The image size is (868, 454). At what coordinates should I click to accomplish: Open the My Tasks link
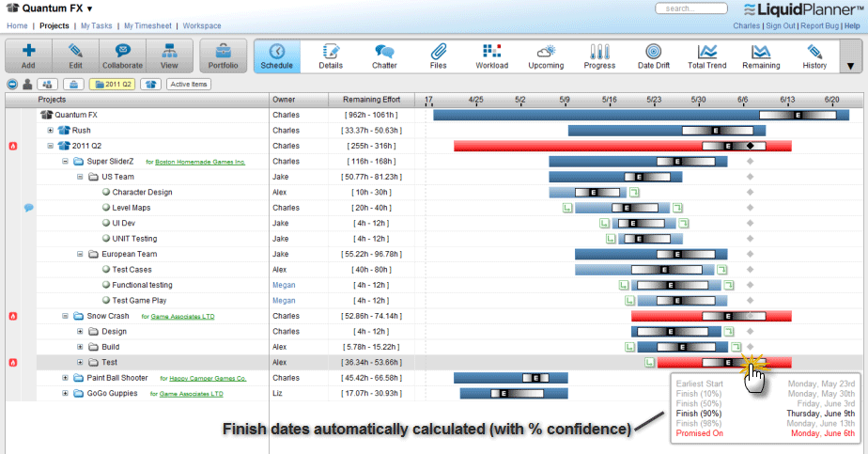point(97,25)
